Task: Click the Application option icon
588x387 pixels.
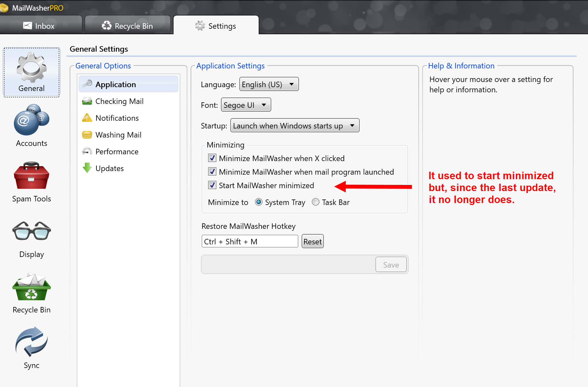Action: (x=87, y=84)
